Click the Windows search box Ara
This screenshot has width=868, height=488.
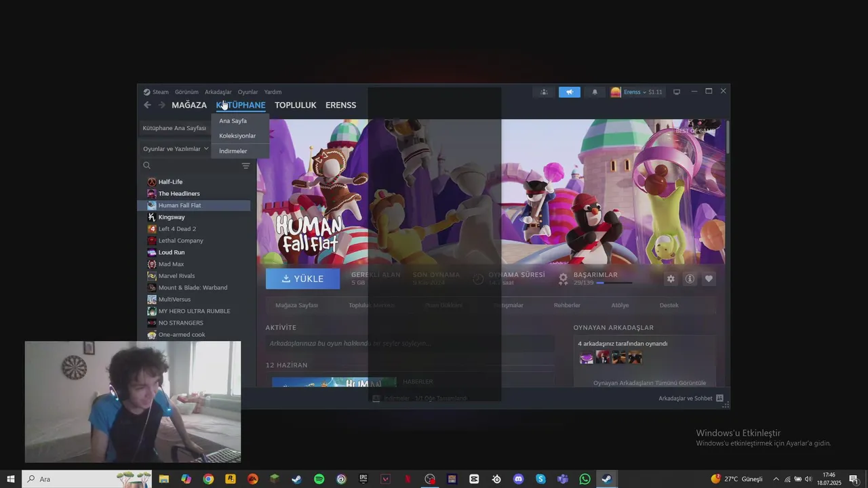coord(87,479)
